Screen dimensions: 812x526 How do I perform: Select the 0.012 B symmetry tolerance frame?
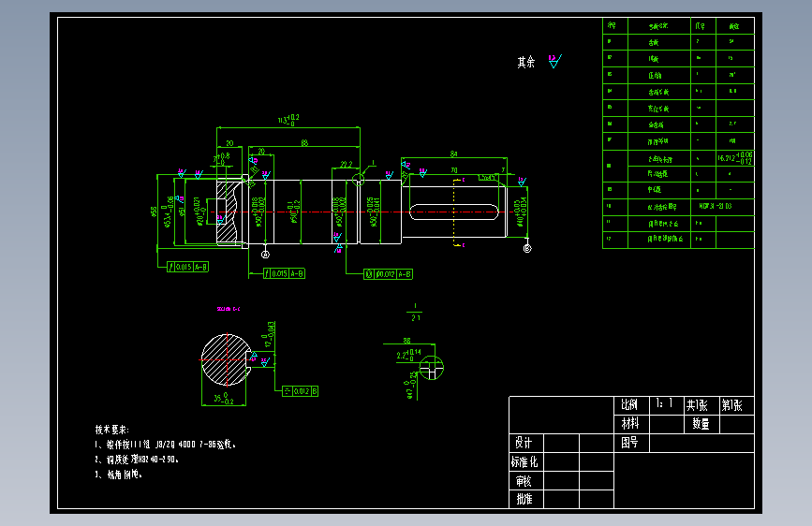point(301,391)
